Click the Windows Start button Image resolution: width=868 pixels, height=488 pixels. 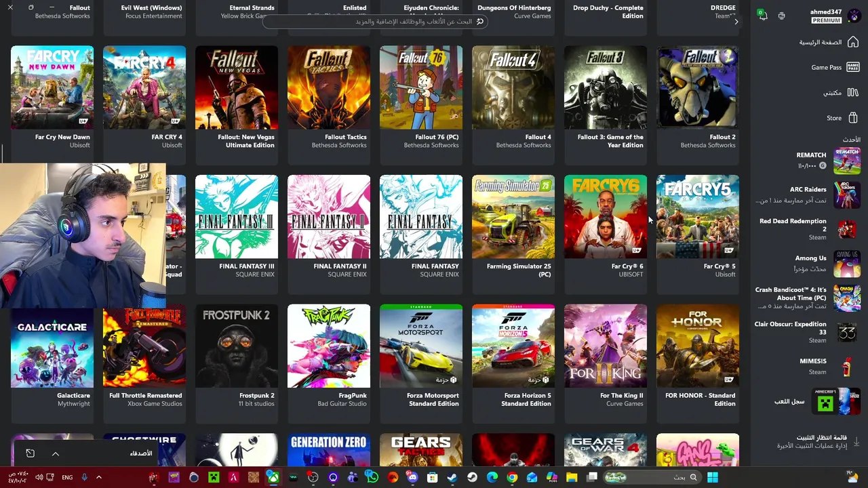pyautogui.click(x=712, y=477)
